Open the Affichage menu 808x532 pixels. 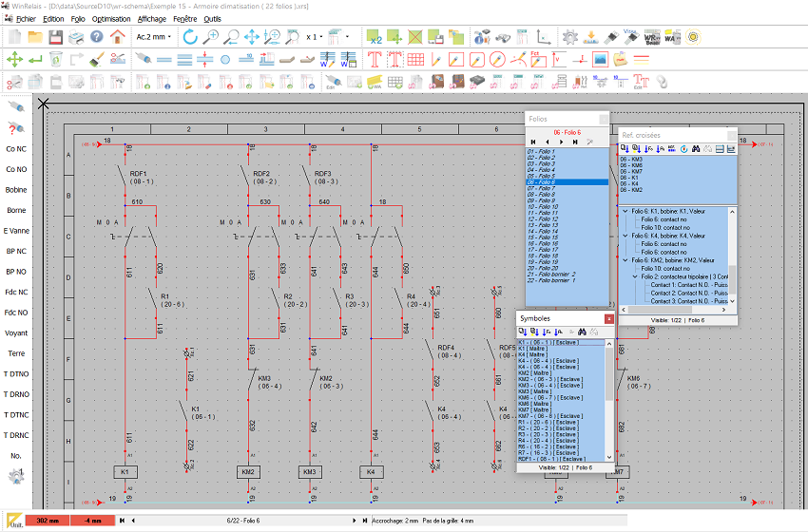pos(151,18)
